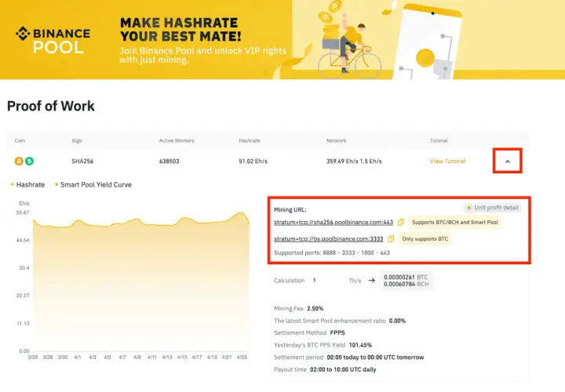Click the 359.49 Eh/s network value
Viewport: 565px width, 392px height.
340,162
